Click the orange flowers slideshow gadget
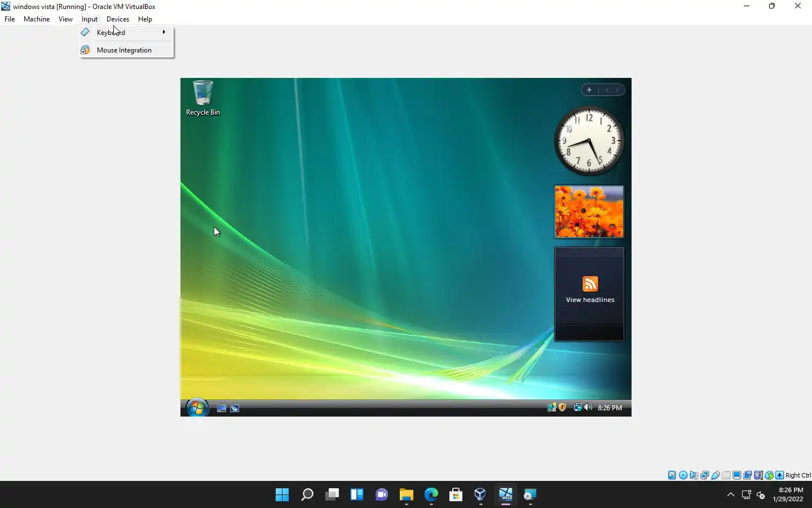The height and width of the screenshot is (508, 812). point(589,212)
